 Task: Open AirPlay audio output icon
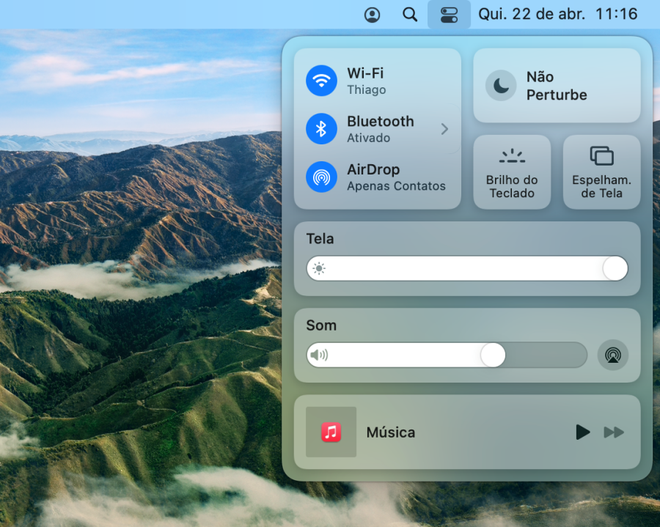pos(613,355)
